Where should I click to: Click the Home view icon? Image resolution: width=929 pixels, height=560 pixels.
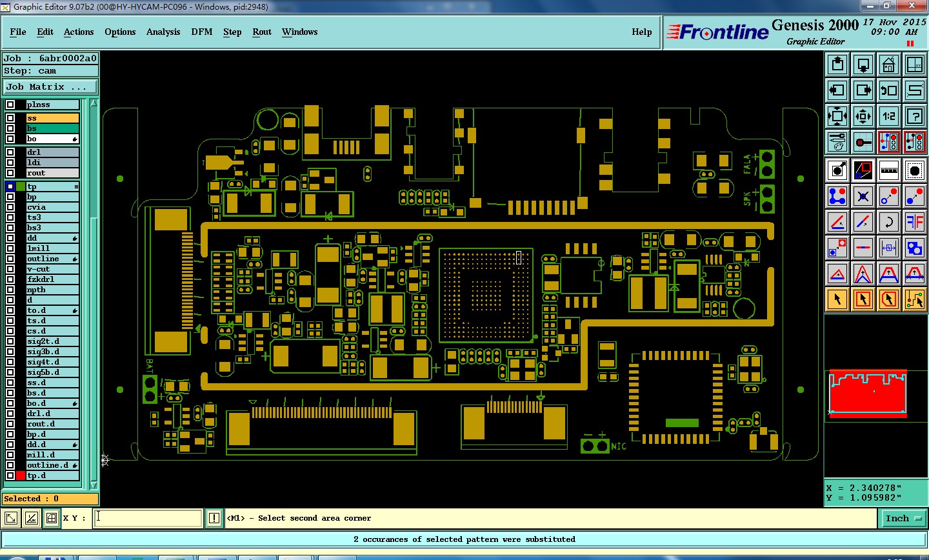pos(889,64)
